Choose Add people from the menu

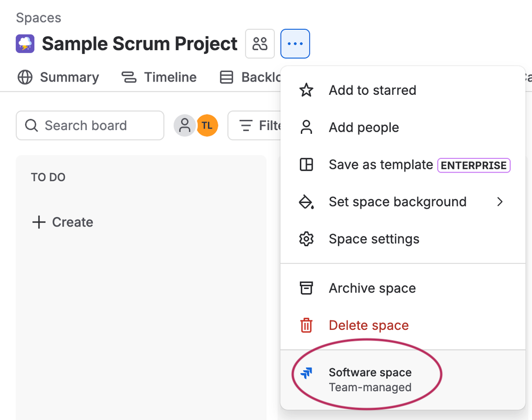(x=364, y=127)
